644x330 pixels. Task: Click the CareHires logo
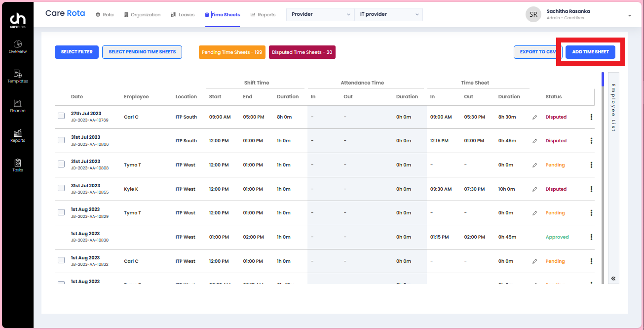[x=18, y=21]
